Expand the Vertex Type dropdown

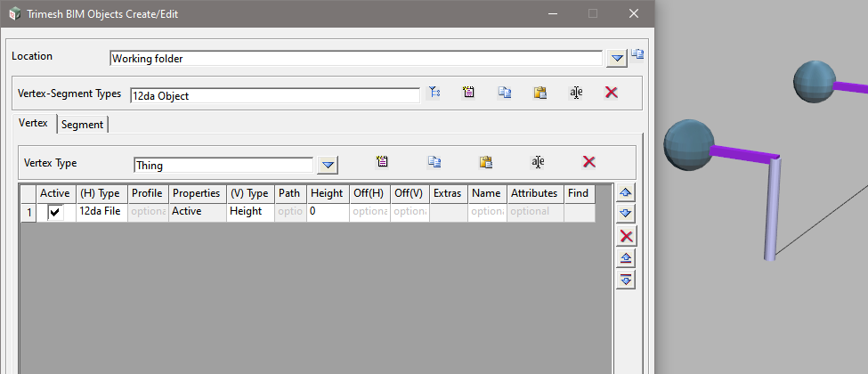328,165
